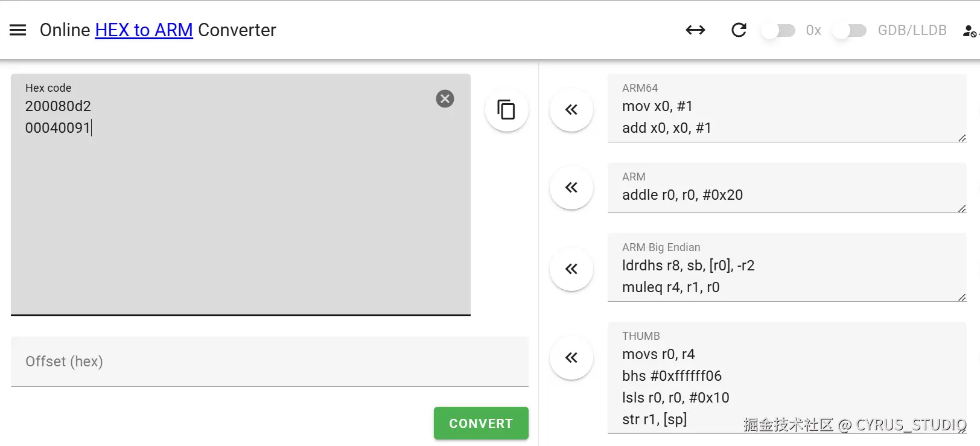Grab the ARM64 box resize handle
Image resolution: width=980 pixels, height=446 pixels.
(962, 138)
